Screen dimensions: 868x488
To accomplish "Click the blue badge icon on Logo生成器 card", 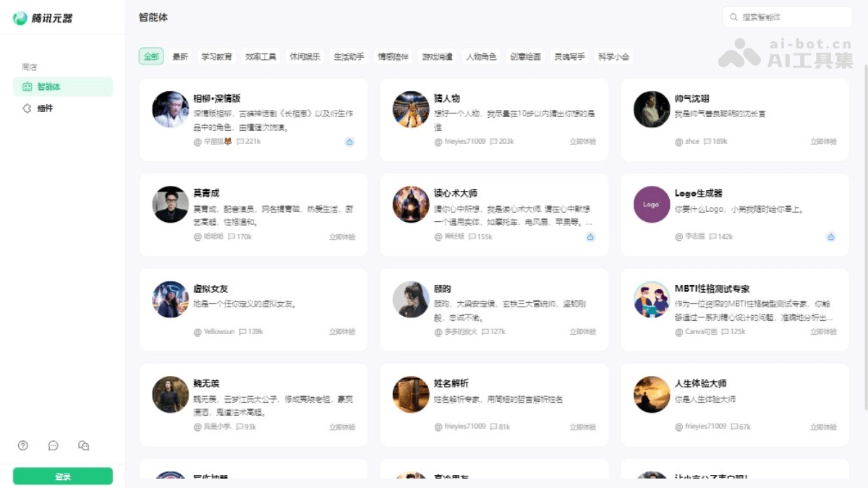I will point(830,236).
